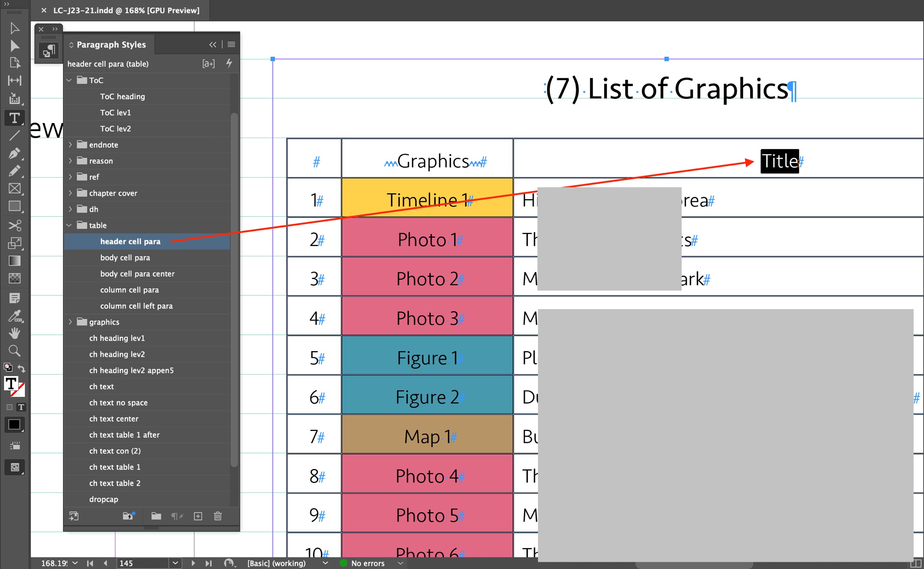Swap fill and stroke colors
The height and width of the screenshot is (569, 924).
21,368
